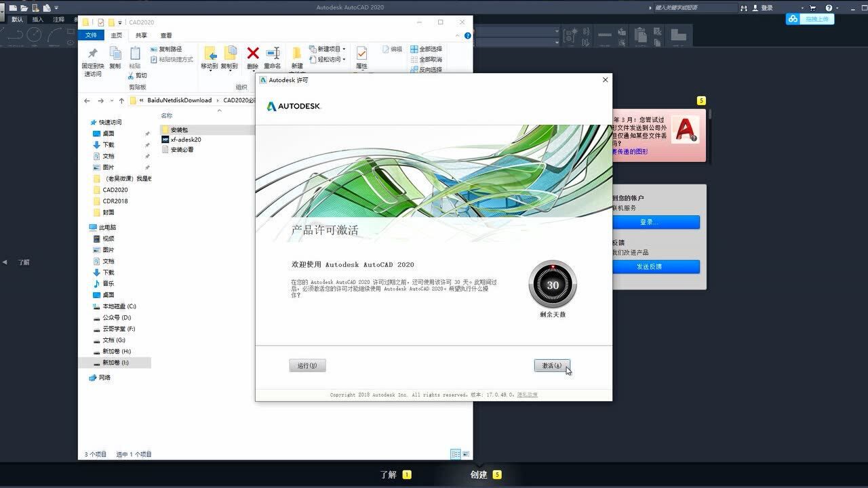Click the 发送反馈 button in AutoCAD's feedback panel
Image resolution: width=868 pixels, height=488 pixels.
pos(656,266)
